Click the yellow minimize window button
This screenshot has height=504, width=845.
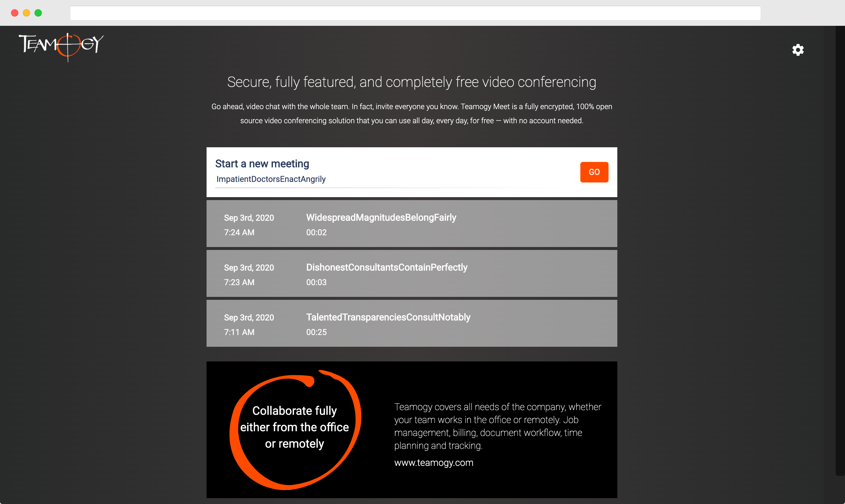[x=26, y=13]
